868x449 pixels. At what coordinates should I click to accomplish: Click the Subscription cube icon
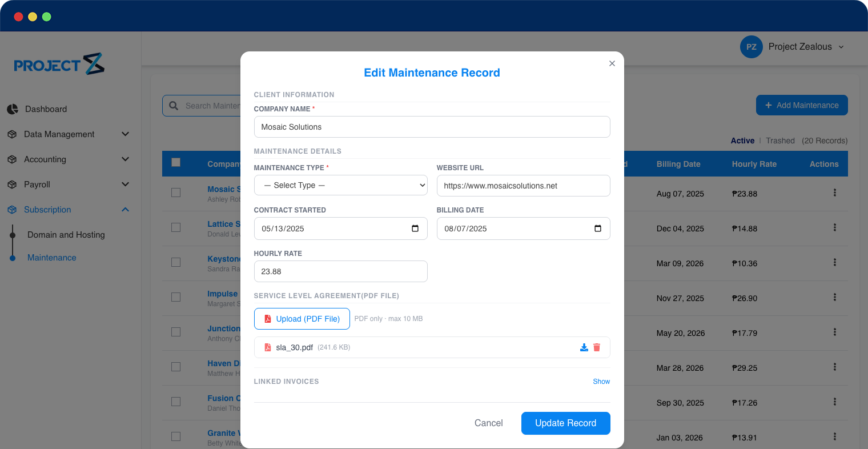[12, 210]
